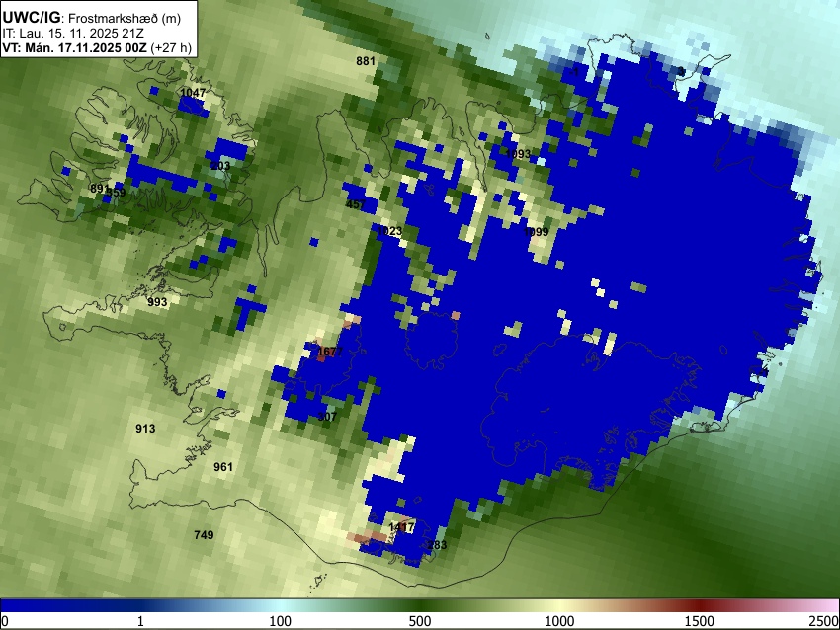
Task: Click the 283 value label
Action: (437, 545)
